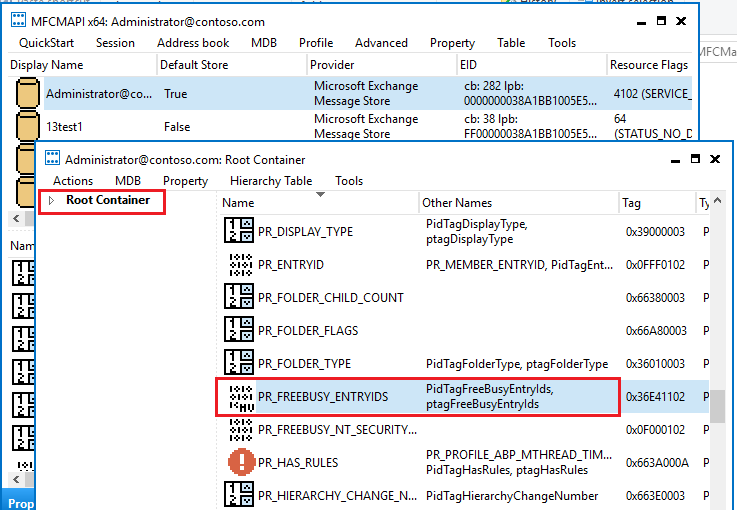This screenshot has width=737, height=510.
Task: Expand the Root Container tree node
Action: [51, 200]
